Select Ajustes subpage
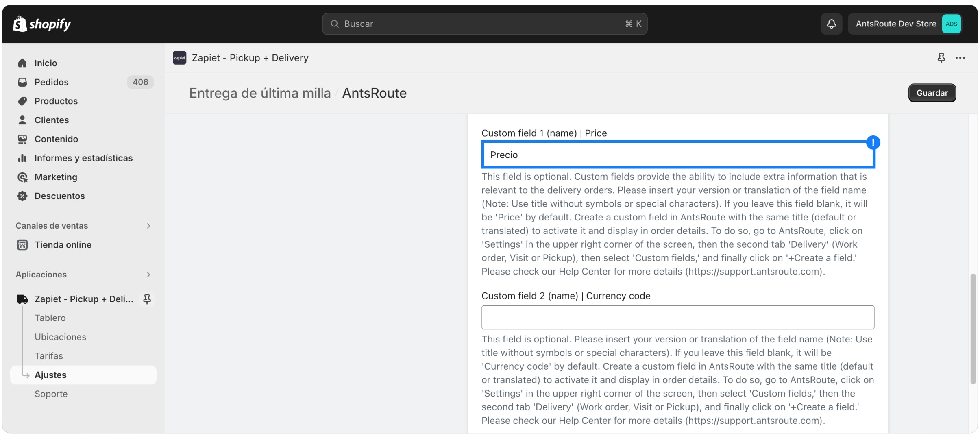This screenshot has width=980, height=438. pyautogui.click(x=83, y=375)
